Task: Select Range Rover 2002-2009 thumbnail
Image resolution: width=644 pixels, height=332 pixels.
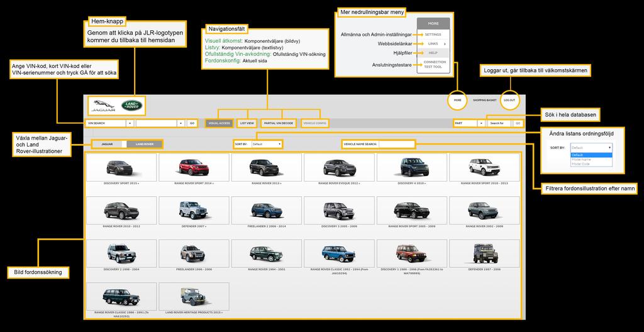Action: tap(485, 211)
